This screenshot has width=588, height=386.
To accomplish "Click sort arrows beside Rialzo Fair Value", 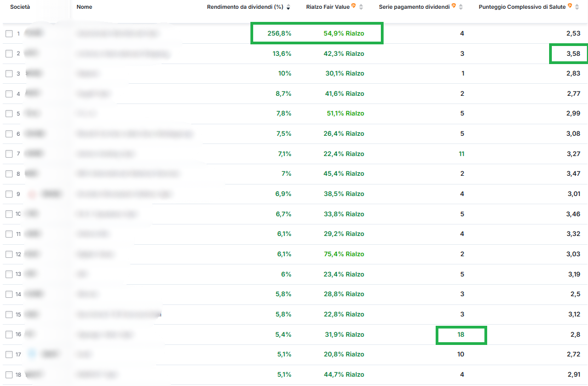I will coord(361,7).
